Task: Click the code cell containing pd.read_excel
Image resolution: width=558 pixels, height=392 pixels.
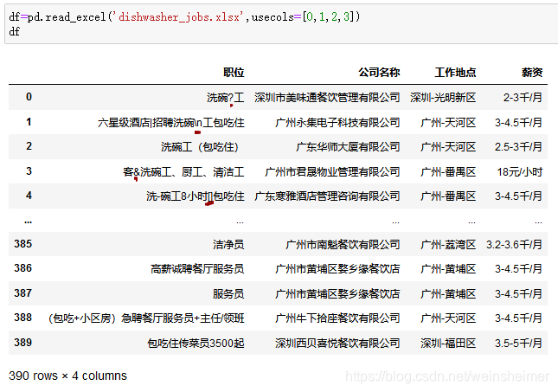Action: (x=281, y=24)
